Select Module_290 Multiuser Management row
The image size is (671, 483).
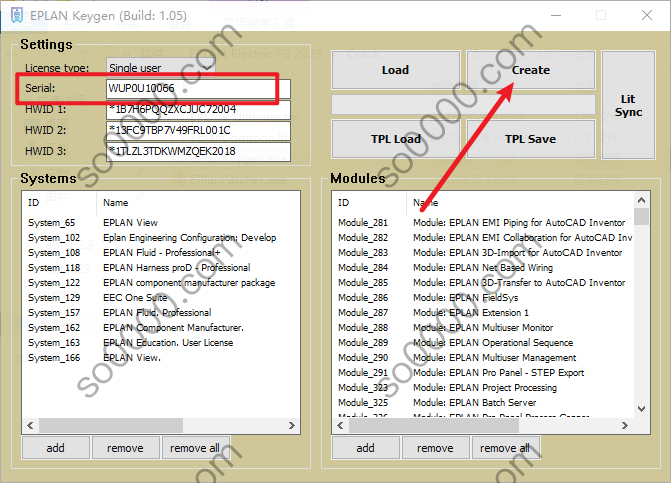(x=484, y=357)
